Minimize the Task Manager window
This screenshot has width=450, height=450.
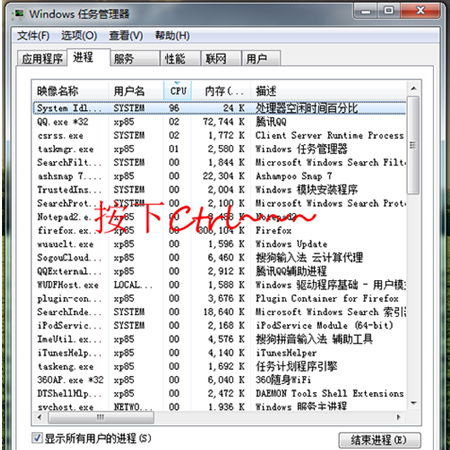coord(365,11)
